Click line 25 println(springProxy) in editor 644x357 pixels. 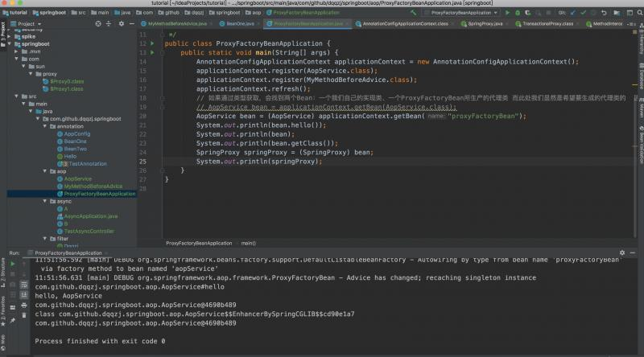point(258,162)
